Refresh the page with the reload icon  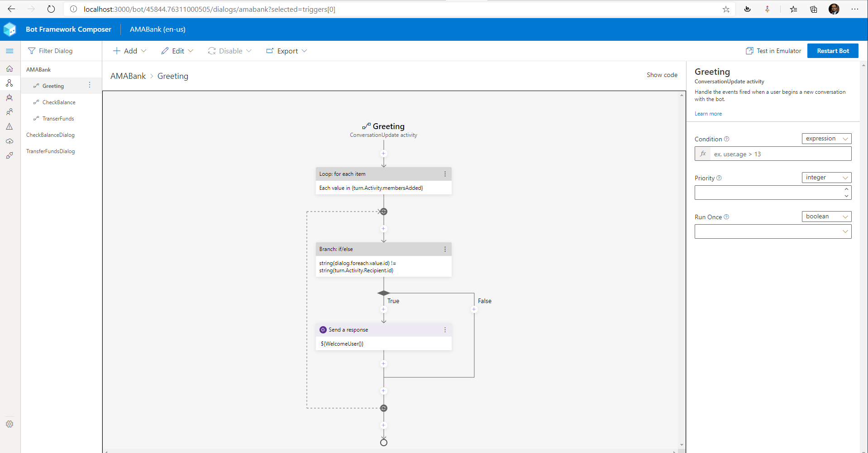(51, 9)
